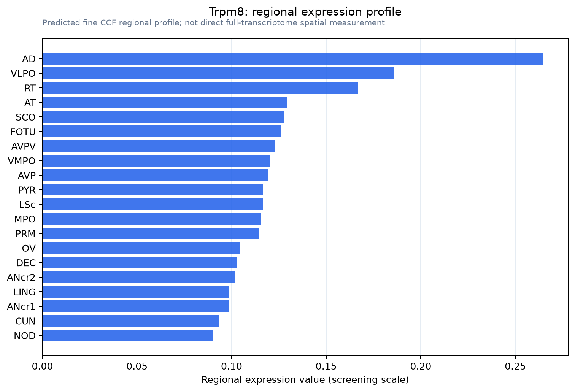This screenshot has height=392, width=575.
Task: Click the 0.00 x-axis tick value
Action: [x=43, y=366]
